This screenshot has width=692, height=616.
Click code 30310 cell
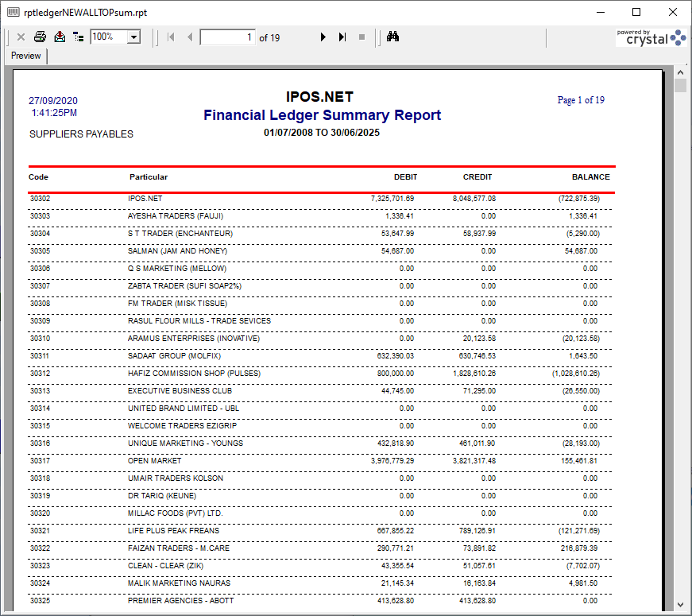click(x=41, y=339)
